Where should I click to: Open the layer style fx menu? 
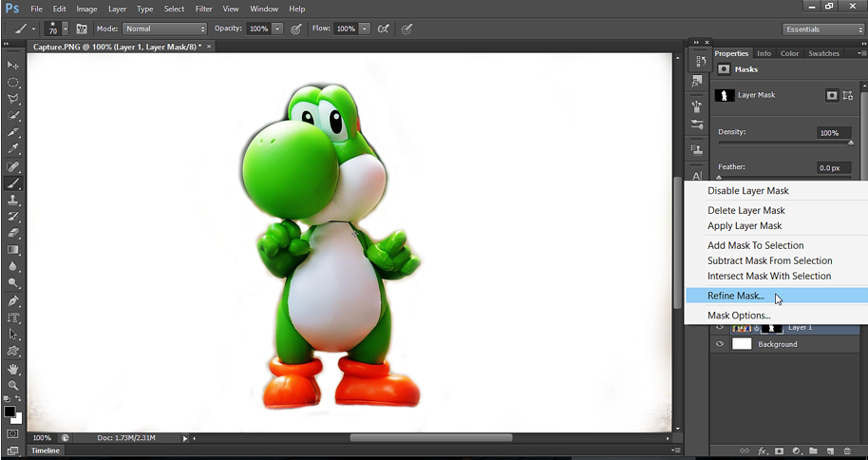762,451
